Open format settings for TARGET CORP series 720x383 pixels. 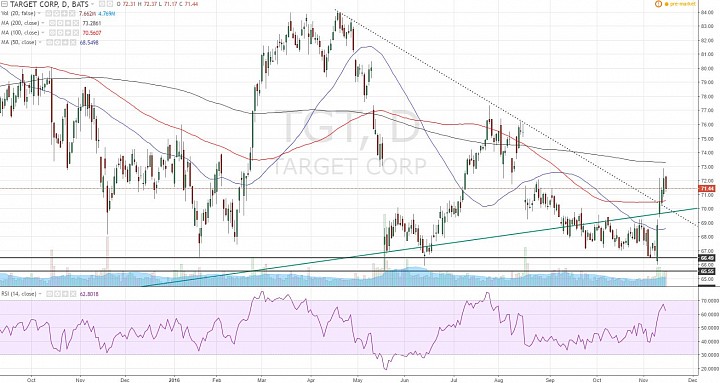110,4
